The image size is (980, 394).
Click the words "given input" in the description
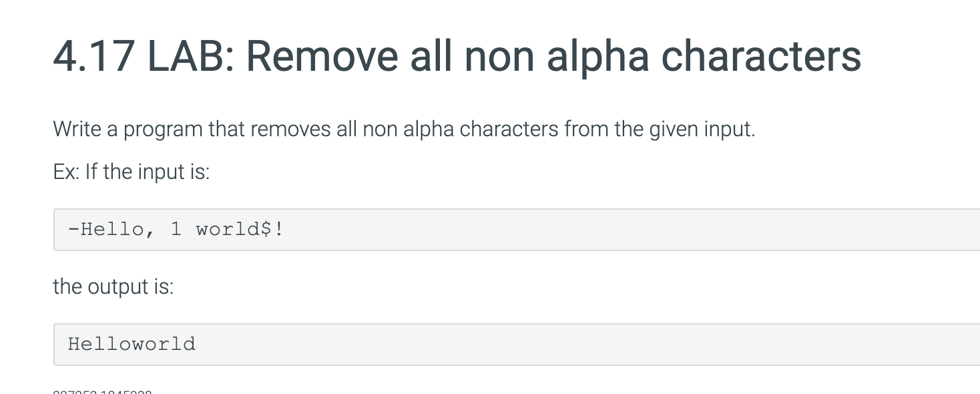click(x=702, y=128)
